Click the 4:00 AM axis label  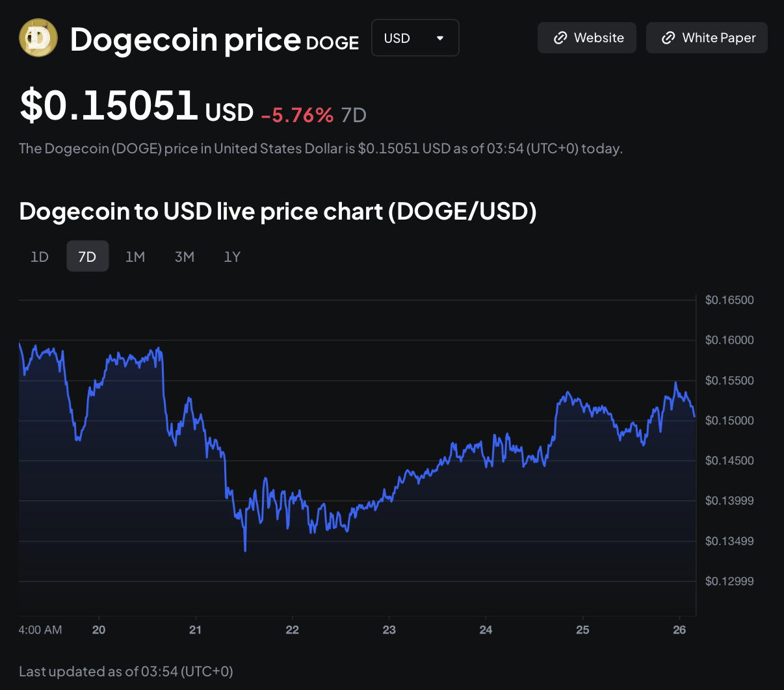point(40,630)
